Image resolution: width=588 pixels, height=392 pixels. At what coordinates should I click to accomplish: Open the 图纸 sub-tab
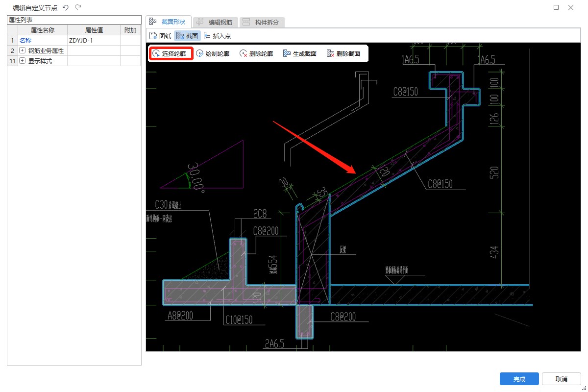pyautogui.click(x=160, y=36)
